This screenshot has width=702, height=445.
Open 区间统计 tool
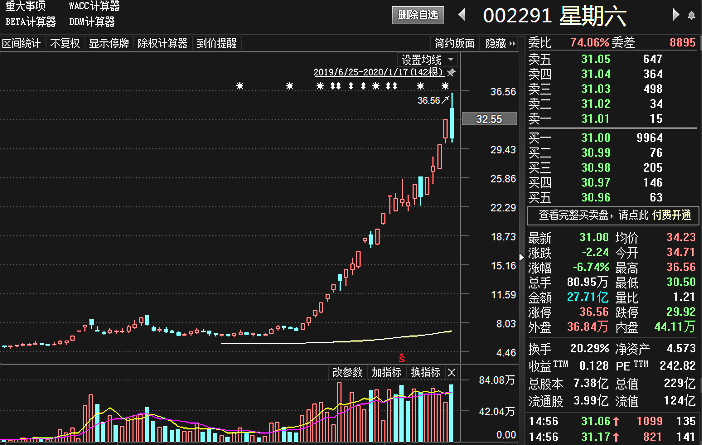point(21,43)
